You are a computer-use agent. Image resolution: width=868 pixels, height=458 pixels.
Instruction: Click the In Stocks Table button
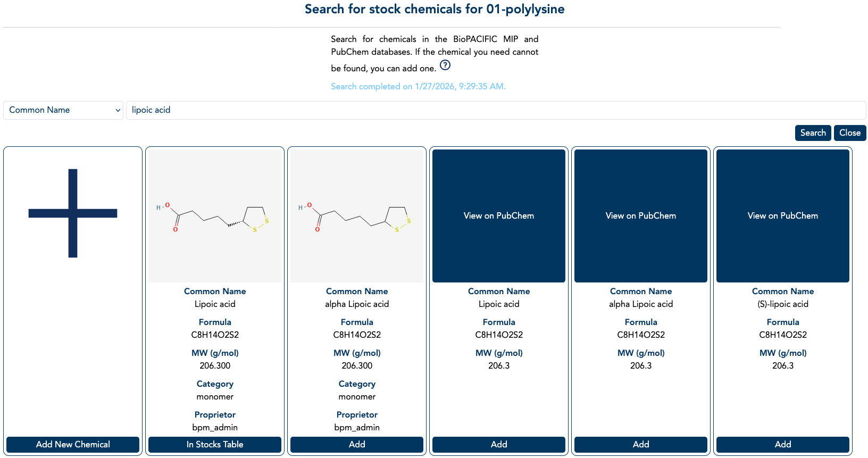coord(215,445)
